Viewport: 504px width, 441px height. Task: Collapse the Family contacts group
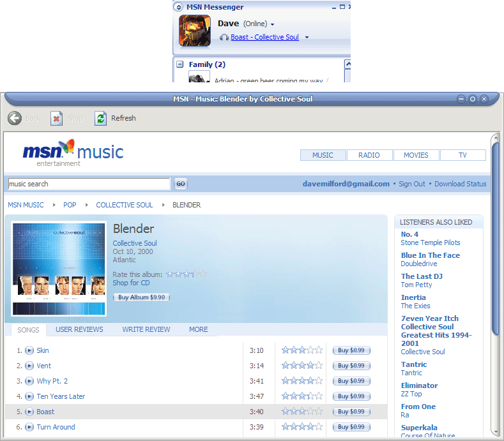click(x=180, y=64)
